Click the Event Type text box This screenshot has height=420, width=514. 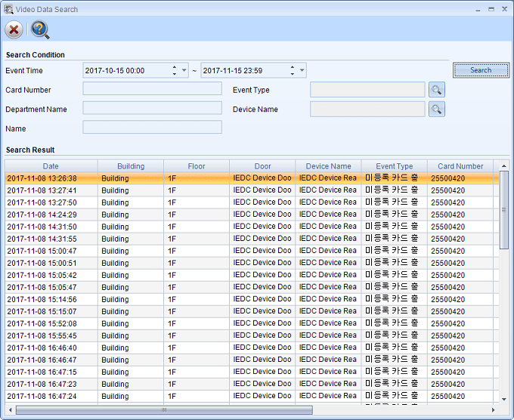367,90
